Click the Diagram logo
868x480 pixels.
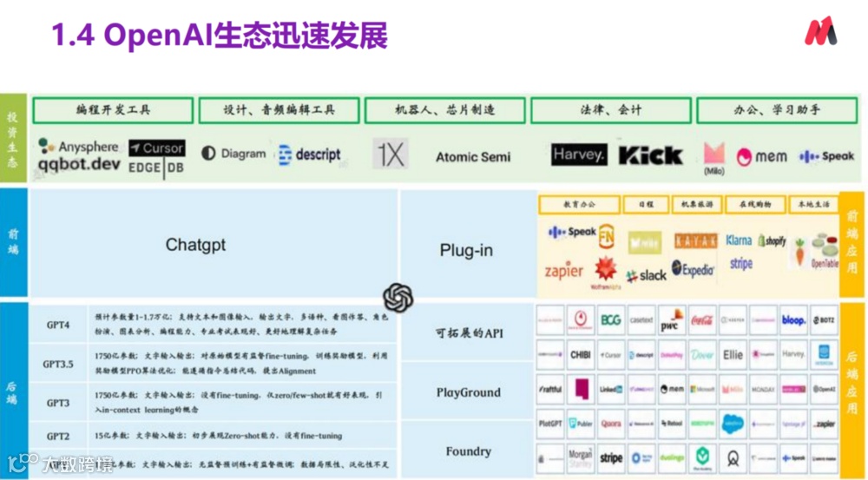click(x=233, y=154)
